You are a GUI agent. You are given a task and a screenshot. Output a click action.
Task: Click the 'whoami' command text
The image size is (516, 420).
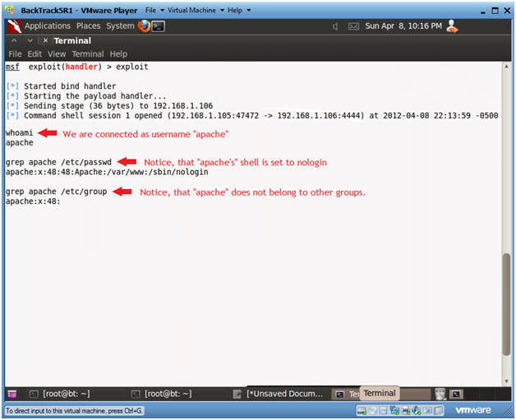click(x=19, y=132)
